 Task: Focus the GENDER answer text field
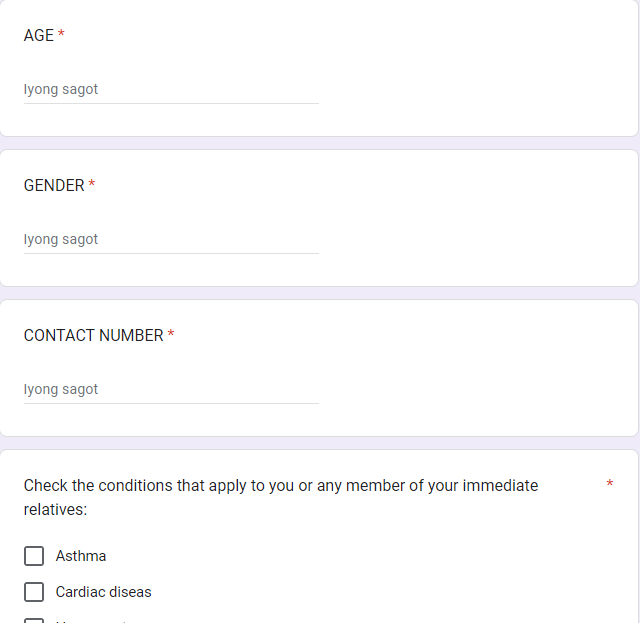pyautogui.click(x=171, y=239)
